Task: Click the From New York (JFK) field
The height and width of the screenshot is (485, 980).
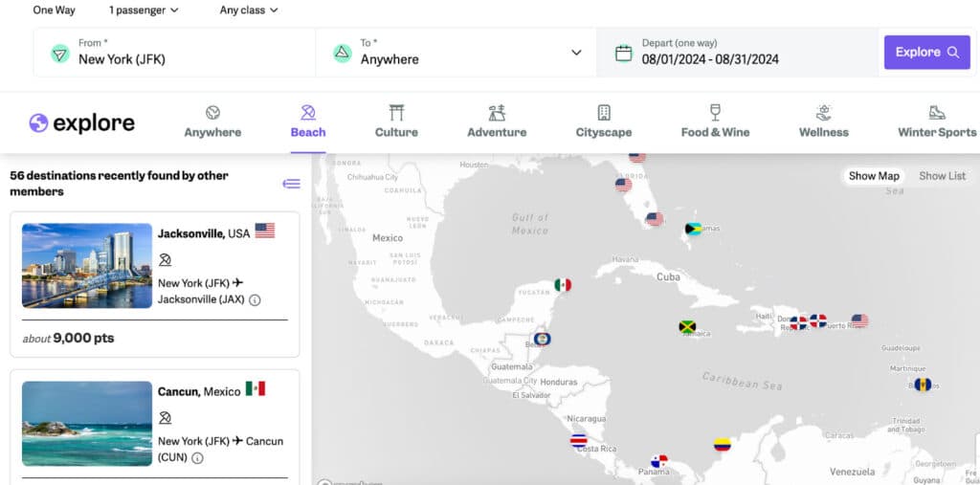Action: click(174, 52)
